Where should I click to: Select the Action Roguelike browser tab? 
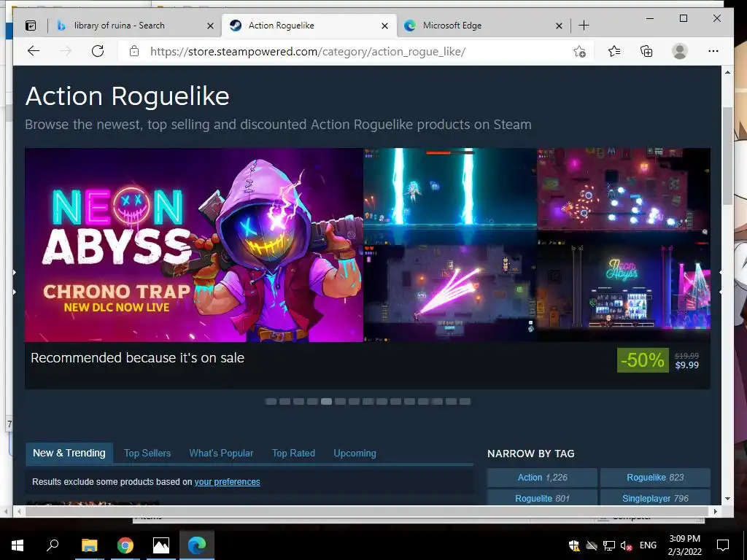pos(309,26)
